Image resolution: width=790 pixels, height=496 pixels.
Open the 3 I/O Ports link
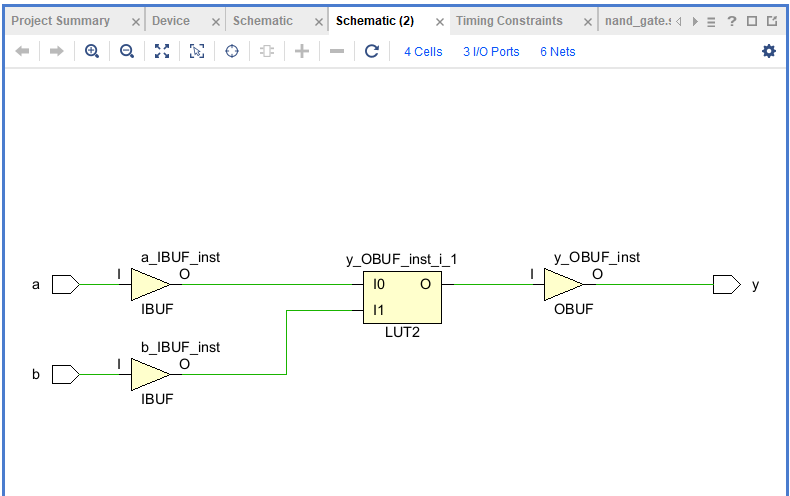pyautogui.click(x=491, y=51)
